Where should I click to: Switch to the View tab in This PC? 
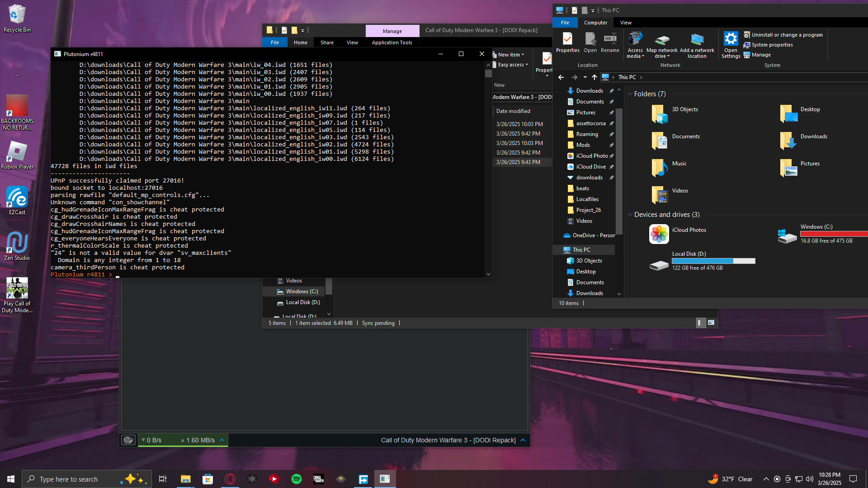pos(626,23)
